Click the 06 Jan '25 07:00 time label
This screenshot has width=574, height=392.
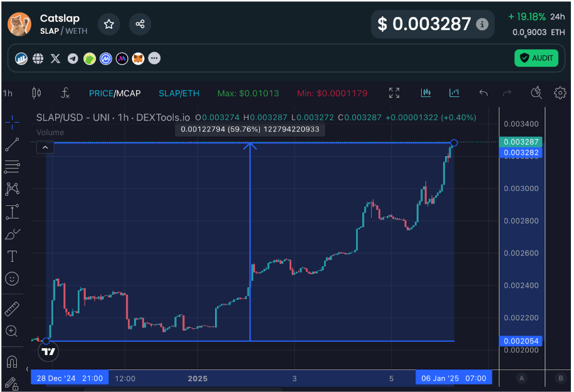click(x=454, y=378)
